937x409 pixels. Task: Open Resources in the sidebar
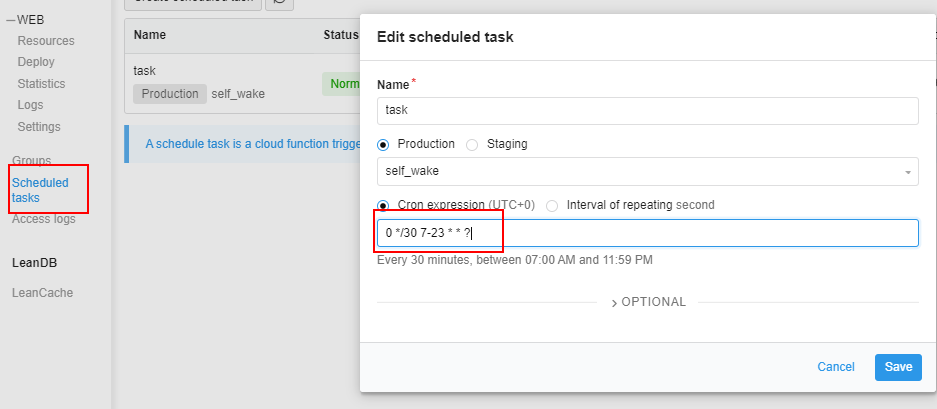46,41
